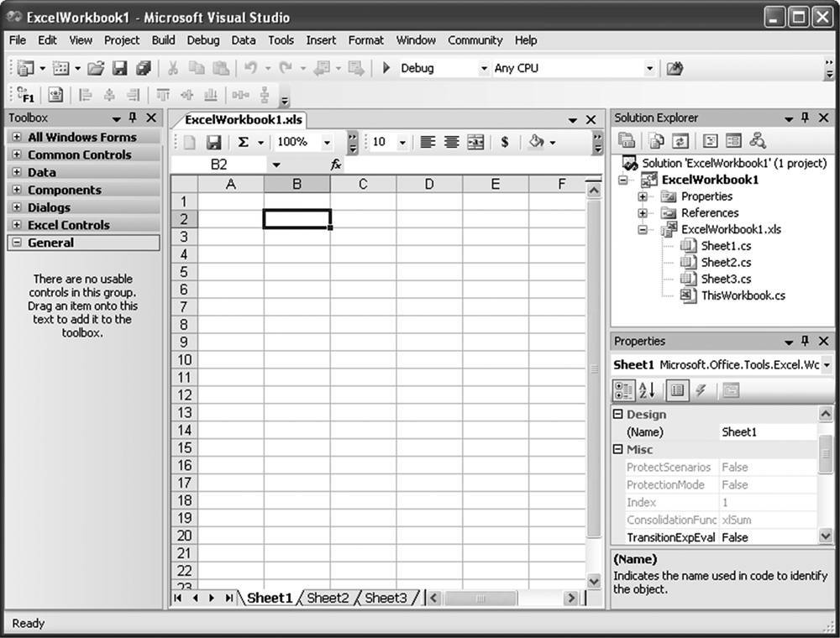The image size is (840, 638).
Task: Click the (Name) value field Sheet1
Action: (769, 432)
